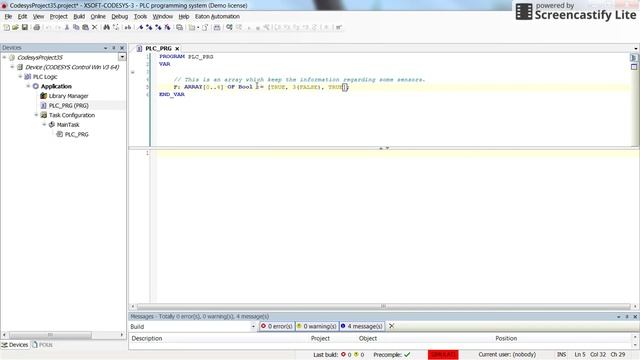
Task: Toggle auto-hide pin on Messages panel
Action: pyautogui.click(x=627, y=316)
